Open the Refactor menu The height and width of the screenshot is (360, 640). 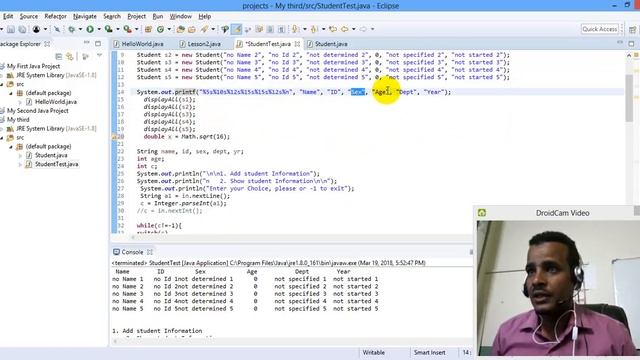(56, 16)
